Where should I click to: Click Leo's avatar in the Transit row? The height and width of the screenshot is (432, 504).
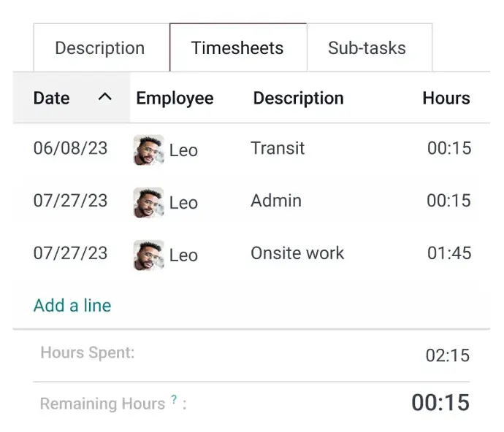coord(148,150)
